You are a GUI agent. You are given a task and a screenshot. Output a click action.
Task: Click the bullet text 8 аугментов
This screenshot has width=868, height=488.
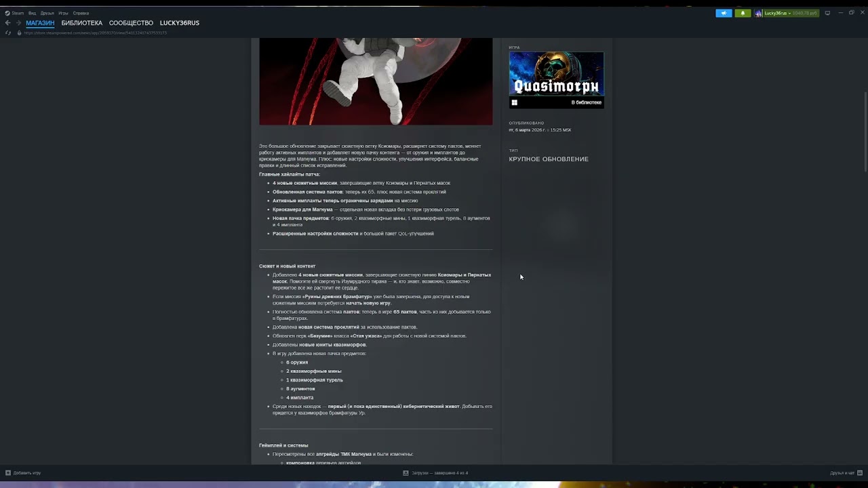(300, 389)
